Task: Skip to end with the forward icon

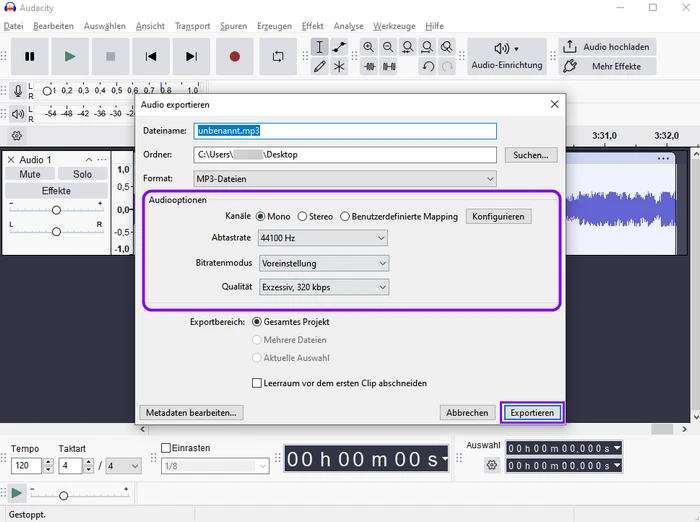Action: [x=191, y=56]
